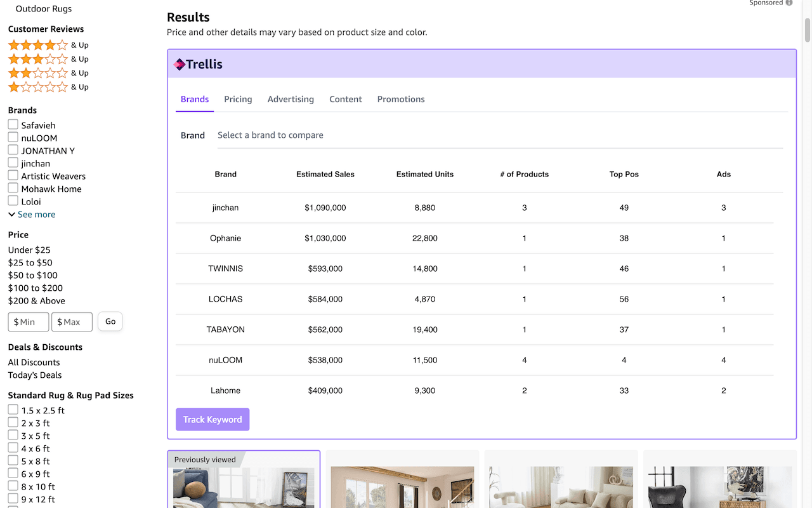This screenshot has height=508, width=812.
Task: Filter by 4 stars & Up
Action: (48, 45)
